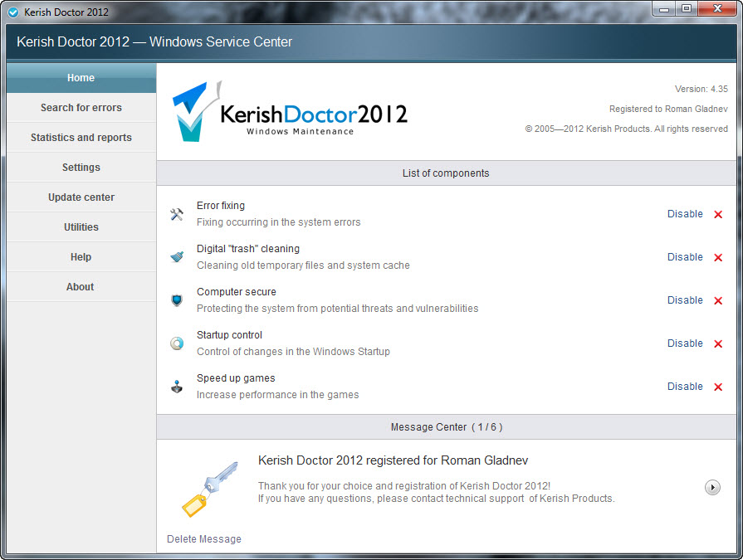
Task: Minimize the Kerish Doctor window
Action: click(x=664, y=9)
